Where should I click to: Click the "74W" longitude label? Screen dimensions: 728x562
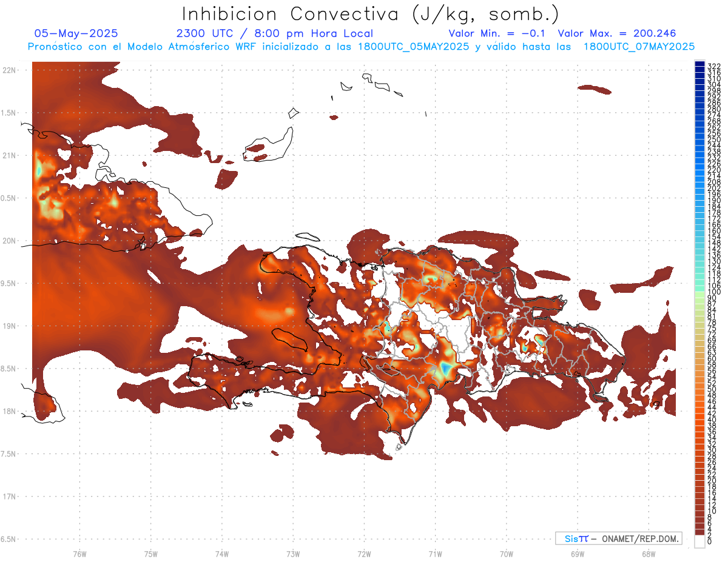[x=222, y=554]
